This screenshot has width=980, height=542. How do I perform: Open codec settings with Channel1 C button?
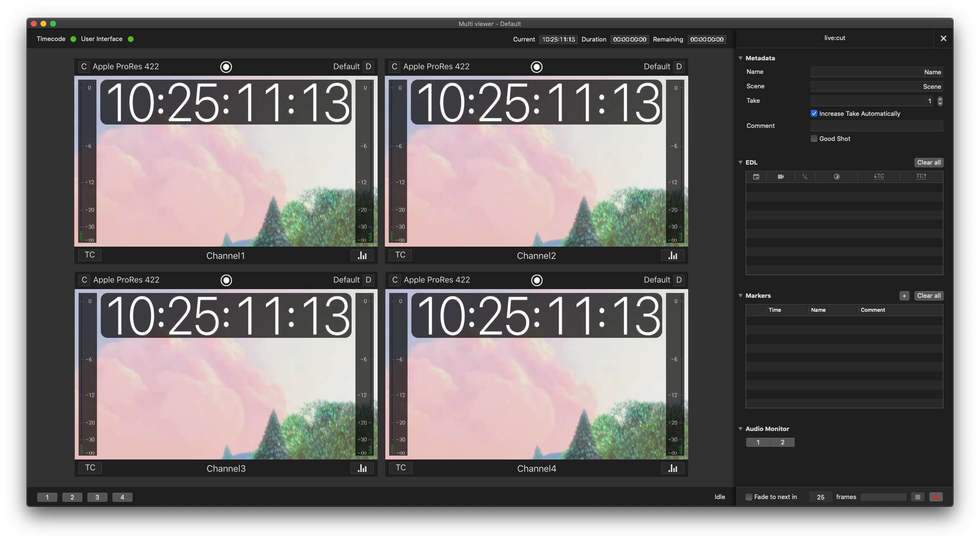pos(84,67)
